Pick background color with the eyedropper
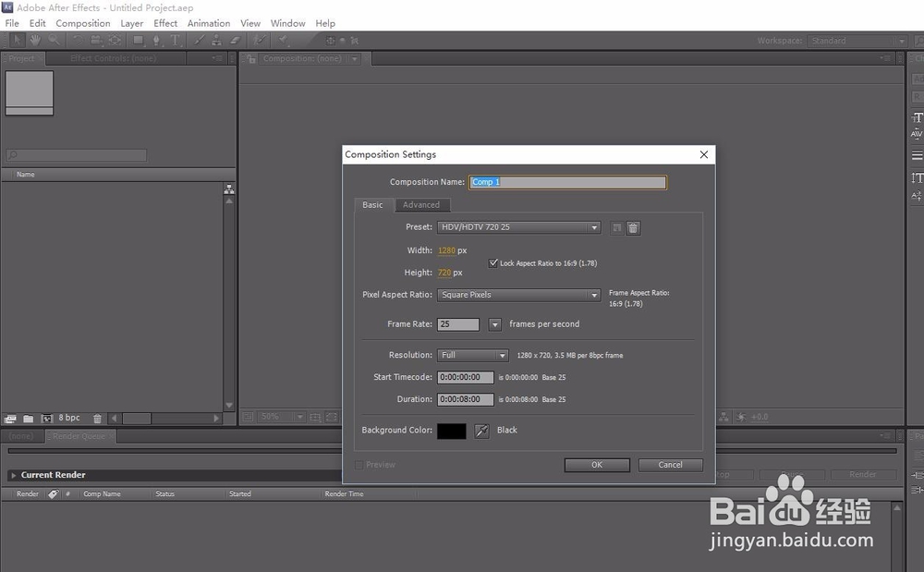This screenshot has height=572, width=924. [481, 431]
